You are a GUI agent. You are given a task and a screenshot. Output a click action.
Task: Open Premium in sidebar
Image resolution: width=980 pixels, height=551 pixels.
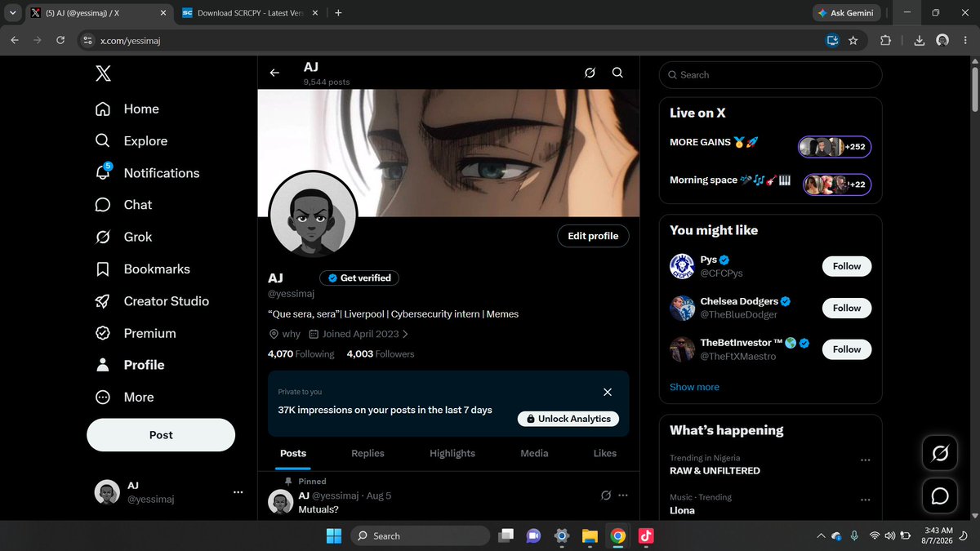pos(136,333)
